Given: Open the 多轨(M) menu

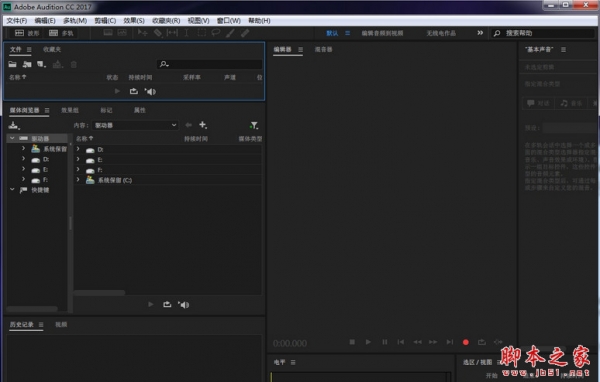Looking at the screenshot, I should pos(75,20).
